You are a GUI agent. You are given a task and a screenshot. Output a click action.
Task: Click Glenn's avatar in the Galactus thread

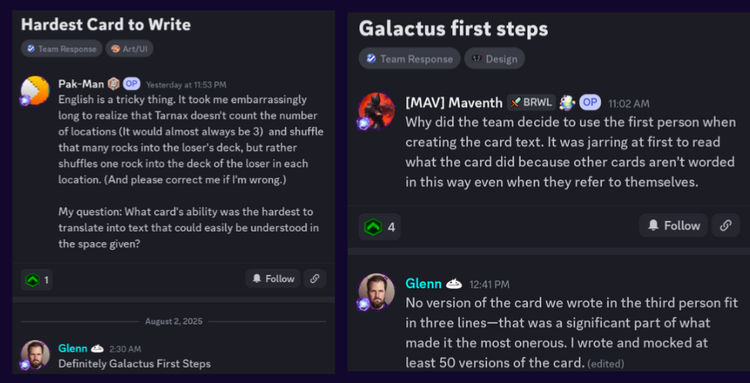pyautogui.click(x=376, y=292)
